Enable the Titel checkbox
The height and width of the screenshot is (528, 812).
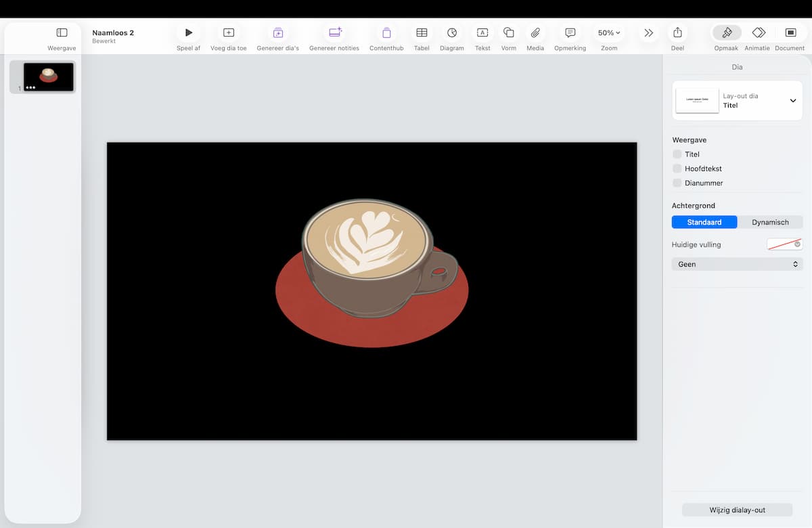click(677, 154)
